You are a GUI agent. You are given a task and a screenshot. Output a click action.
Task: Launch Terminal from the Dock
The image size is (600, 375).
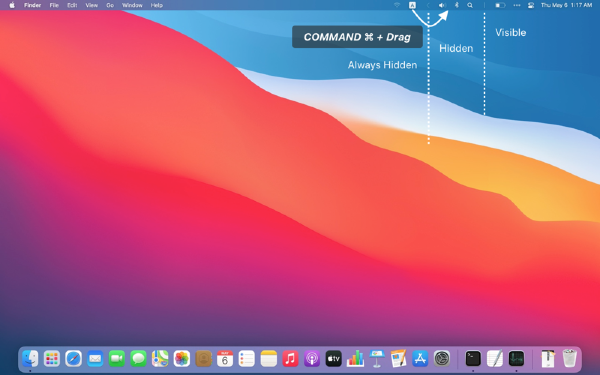[473, 359]
